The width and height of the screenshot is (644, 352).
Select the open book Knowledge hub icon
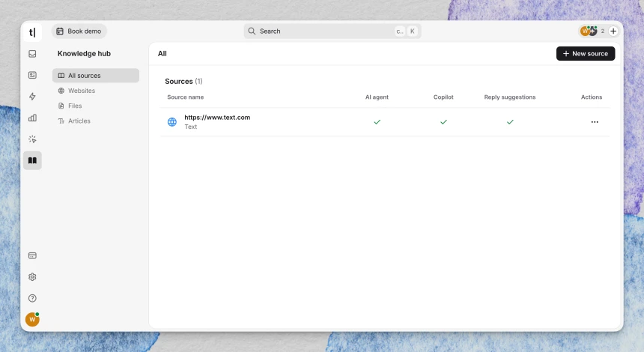pyautogui.click(x=32, y=160)
